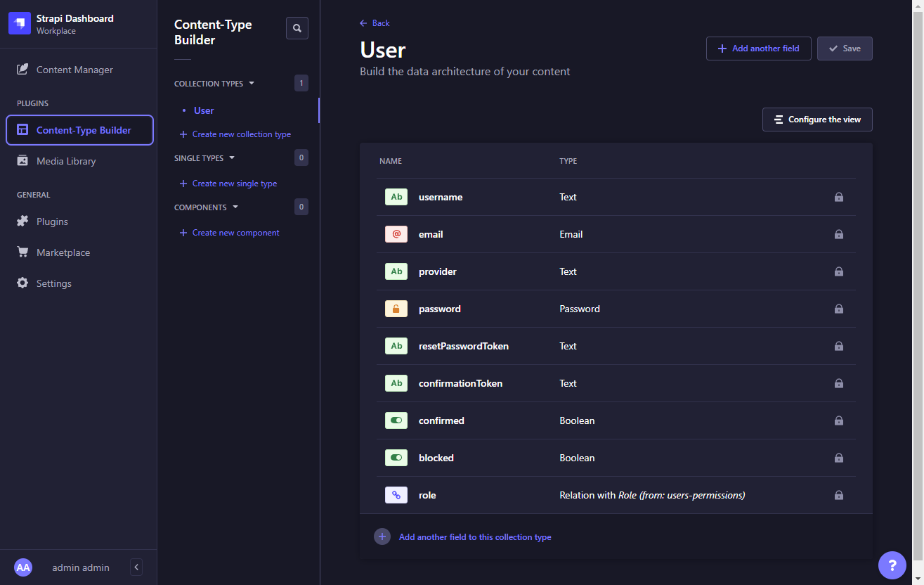Go to Media Library
Image resolution: width=924 pixels, height=585 pixels.
(x=79, y=161)
